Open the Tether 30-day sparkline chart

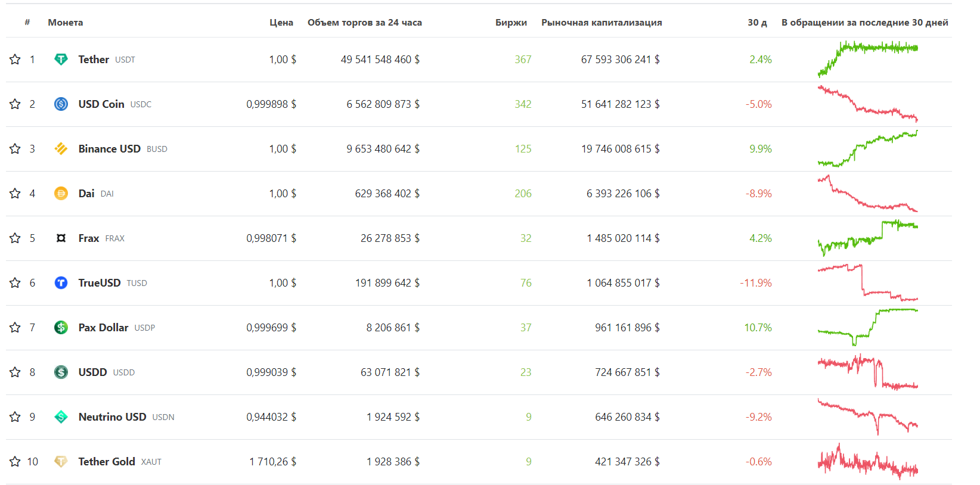(867, 59)
